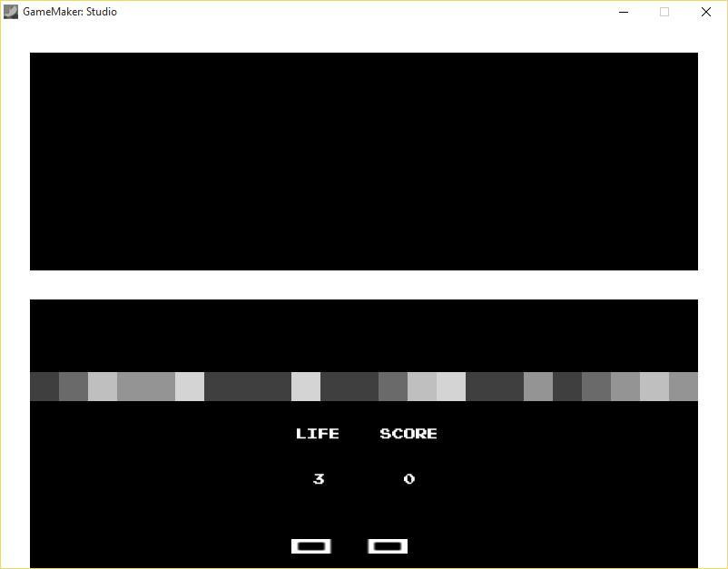
Task: Minimize the GameMaker: Studio window
Action: point(624,12)
